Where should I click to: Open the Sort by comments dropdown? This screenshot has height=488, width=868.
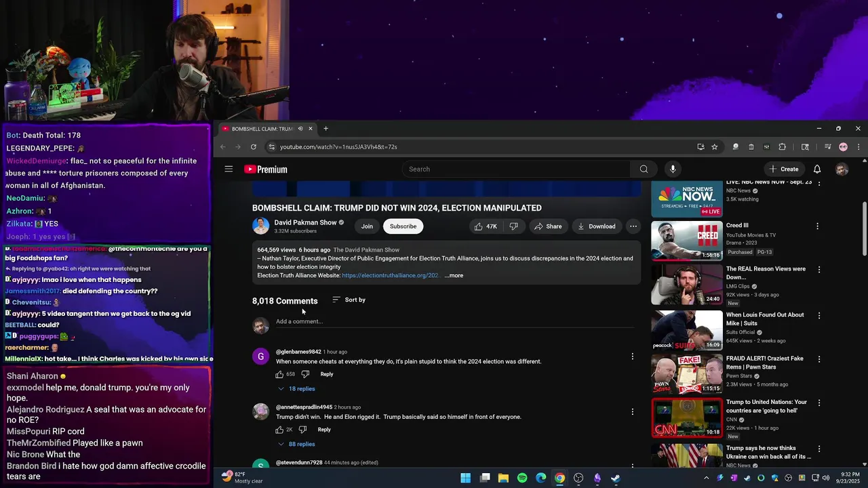(x=349, y=300)
